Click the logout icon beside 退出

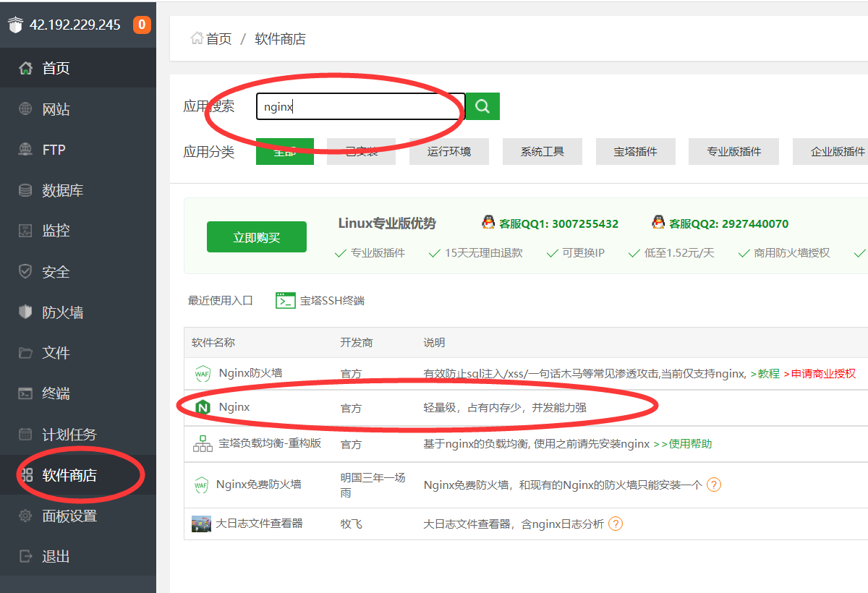click(25, 556)
